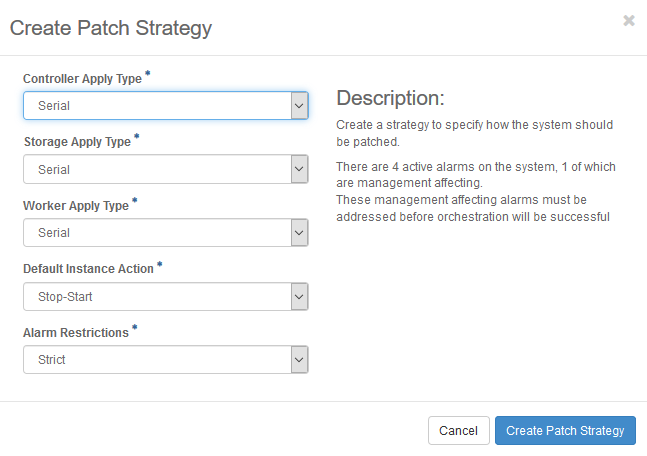The width and height of the screenshot is (647, 456).
Task: Click the Create Patch Strategy dialog title
Action: click(x=111, y=27)
